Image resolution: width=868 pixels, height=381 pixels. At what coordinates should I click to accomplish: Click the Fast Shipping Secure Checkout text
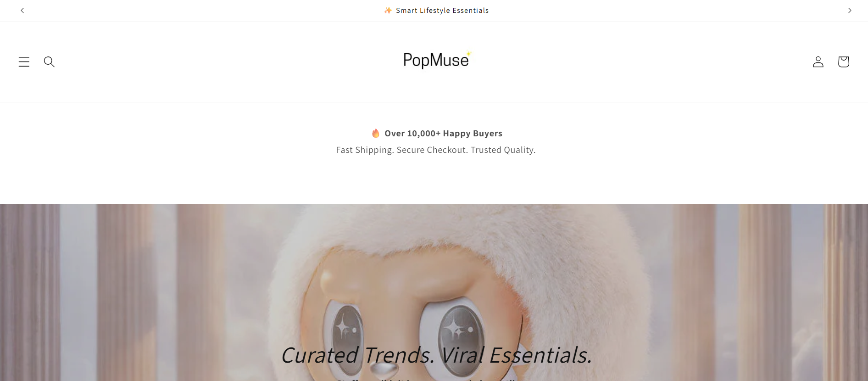tap(436, 150)
